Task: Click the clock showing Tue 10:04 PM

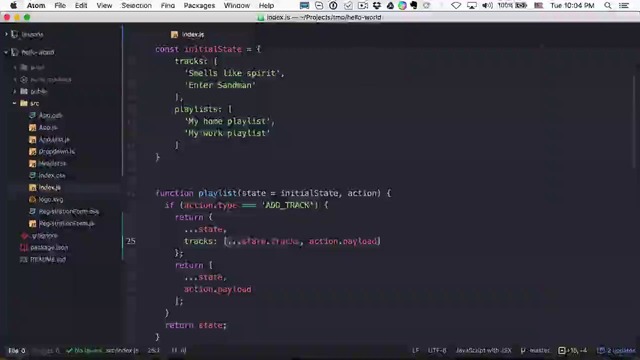Action: (572, 5)
